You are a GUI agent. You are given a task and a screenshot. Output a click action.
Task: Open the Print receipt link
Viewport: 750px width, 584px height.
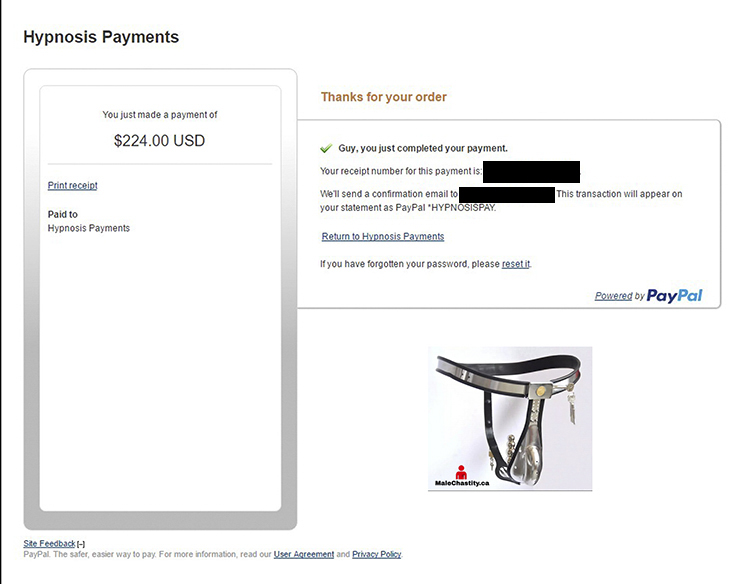72,185
